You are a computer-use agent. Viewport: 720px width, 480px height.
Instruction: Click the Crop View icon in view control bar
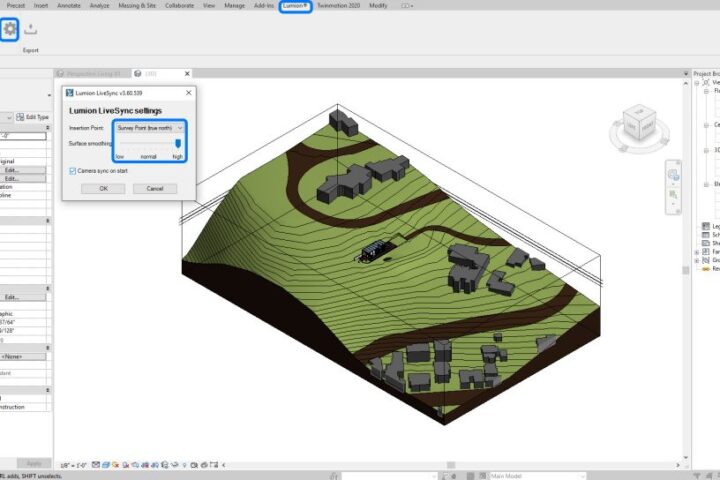click(x=145, y=465)
